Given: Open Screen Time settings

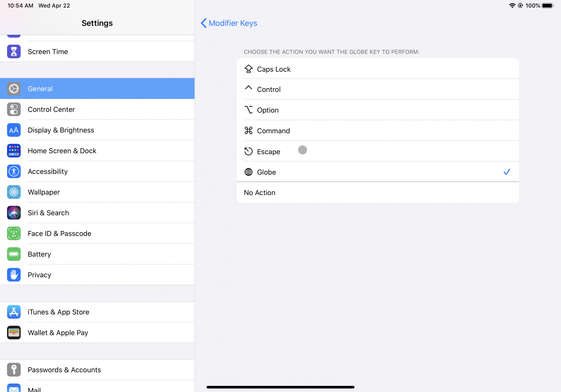Looking at the screenshot, I should point(97,51).
